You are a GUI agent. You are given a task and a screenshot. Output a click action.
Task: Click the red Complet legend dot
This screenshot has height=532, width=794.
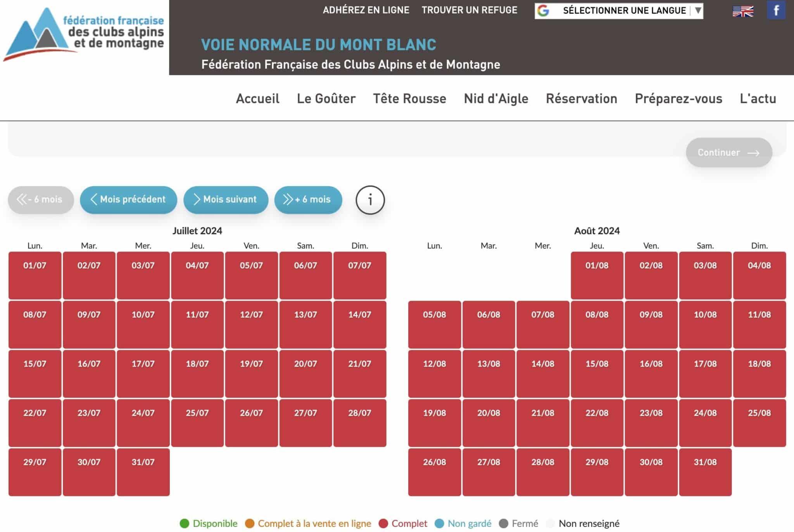pos(383,523)
